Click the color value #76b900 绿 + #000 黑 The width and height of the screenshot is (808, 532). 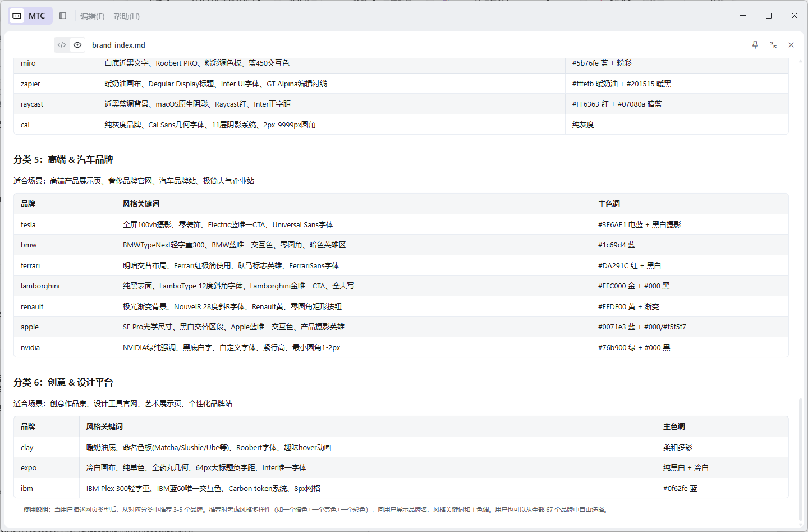[634, 348]
